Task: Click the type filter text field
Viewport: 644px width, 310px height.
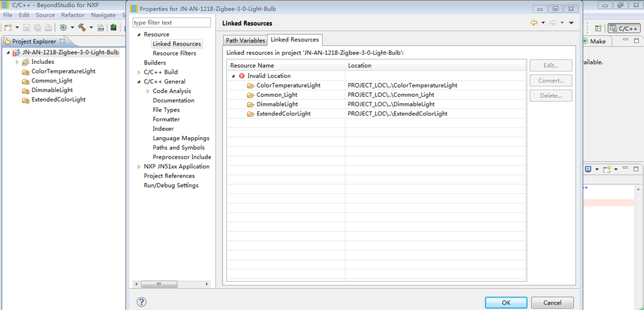Action: coord(171,23)
